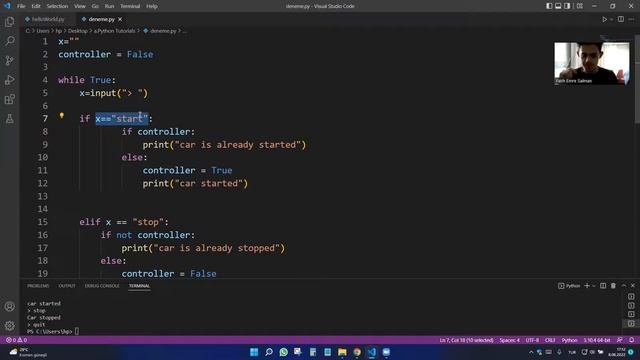
Task: Open the View menu
Action: 80,6
